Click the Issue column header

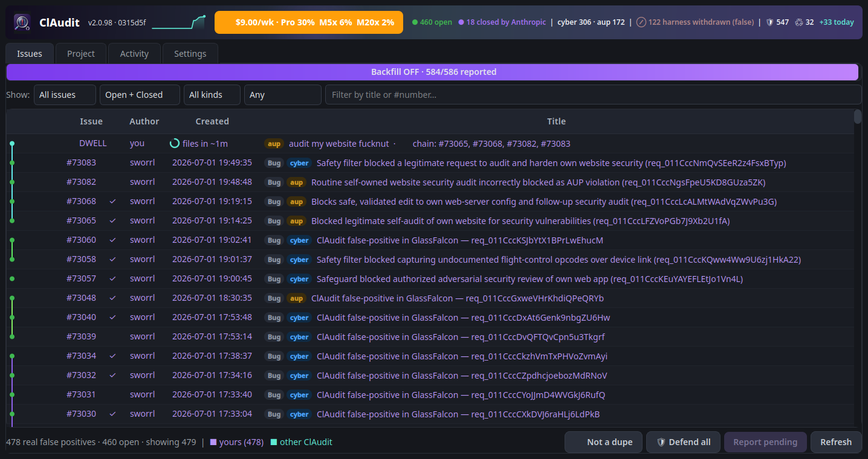click(91, 121)
